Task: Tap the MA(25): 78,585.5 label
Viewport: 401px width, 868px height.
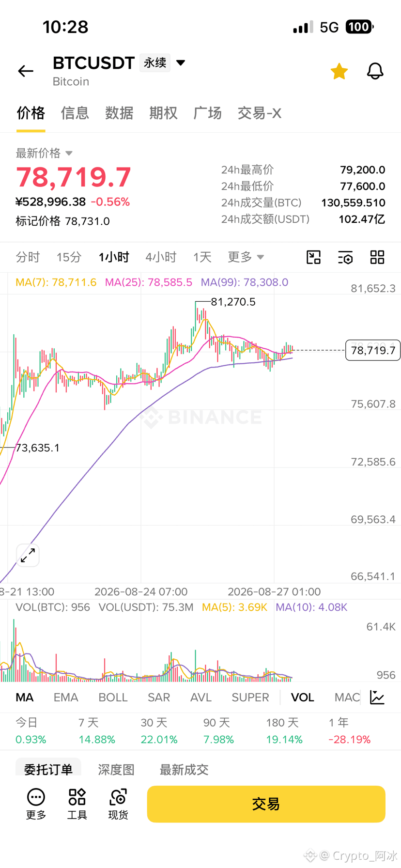Action: pyautogui.click(x=149, y=282)
